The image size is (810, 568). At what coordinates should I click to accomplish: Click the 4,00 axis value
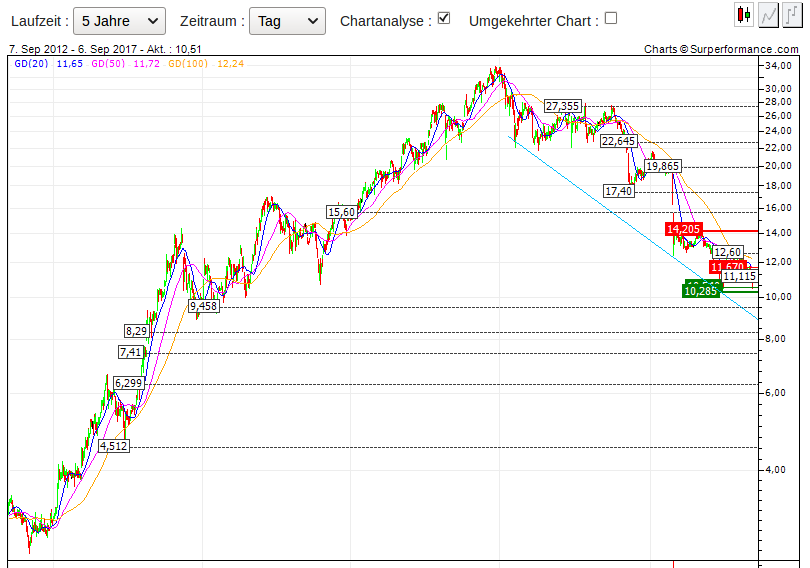click(x=775, y=470)
